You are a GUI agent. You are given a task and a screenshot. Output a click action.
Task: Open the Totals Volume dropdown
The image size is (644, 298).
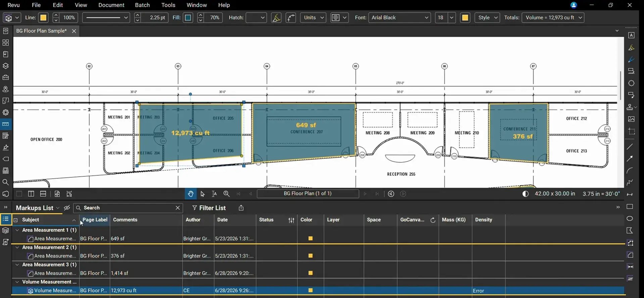click(x=553, y=17)
